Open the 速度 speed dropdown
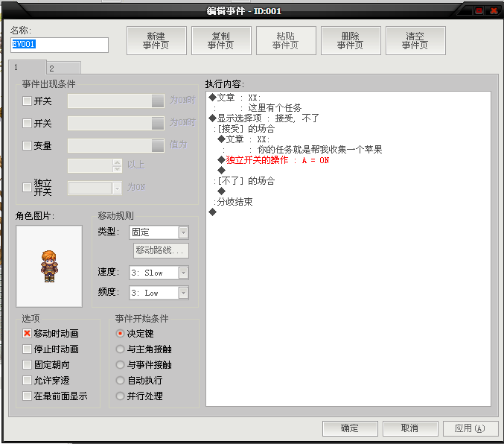This screenshot has height=444, width=504. click(183, 273)
